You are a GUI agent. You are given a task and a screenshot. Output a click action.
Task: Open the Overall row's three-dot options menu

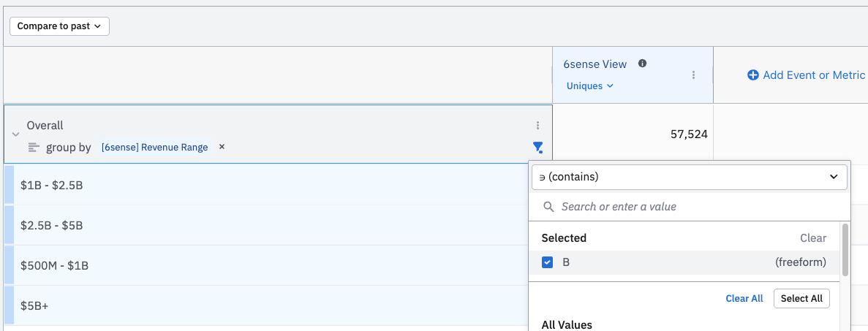[537, 126]
